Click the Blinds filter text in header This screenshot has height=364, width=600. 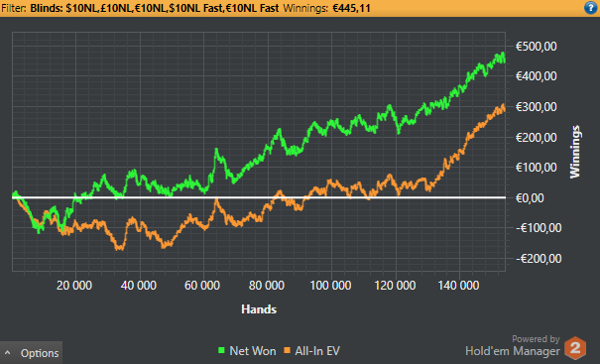(154, 8)
